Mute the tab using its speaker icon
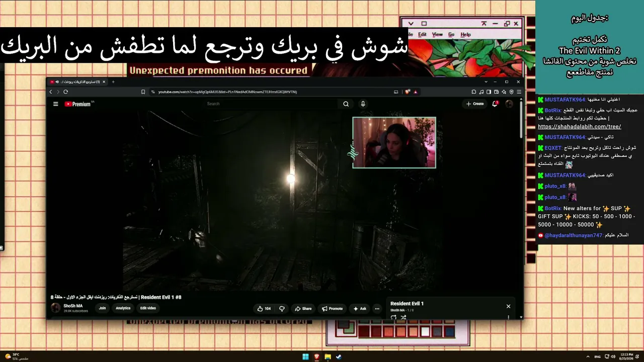Screen dimensions: 644x362 click(58, 81)
